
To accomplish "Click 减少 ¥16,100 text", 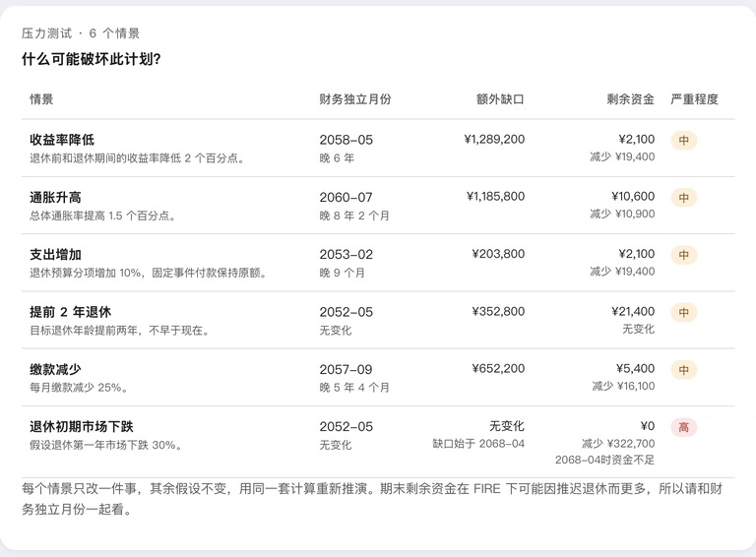I will click(x=623, y=386).
